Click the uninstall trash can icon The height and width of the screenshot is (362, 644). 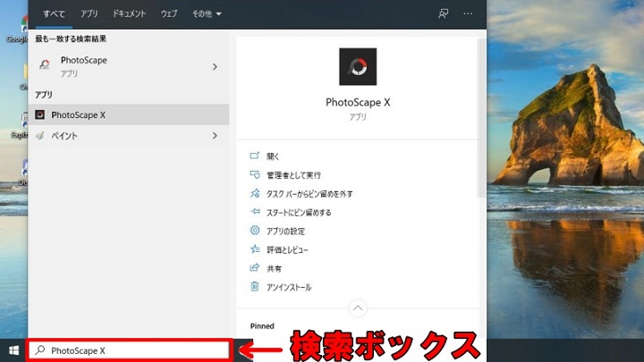[x=255, y=287]
